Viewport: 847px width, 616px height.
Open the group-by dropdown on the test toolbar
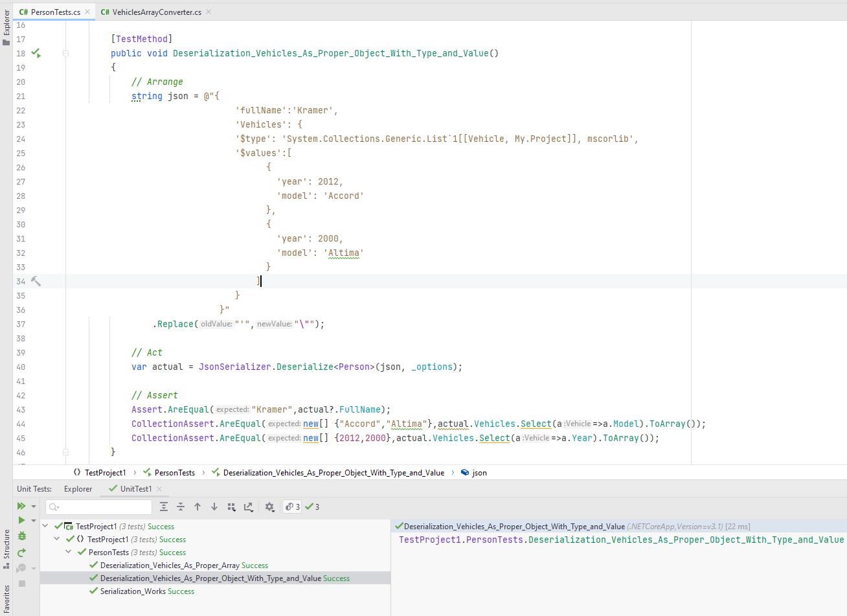click(x=232, y=507)
